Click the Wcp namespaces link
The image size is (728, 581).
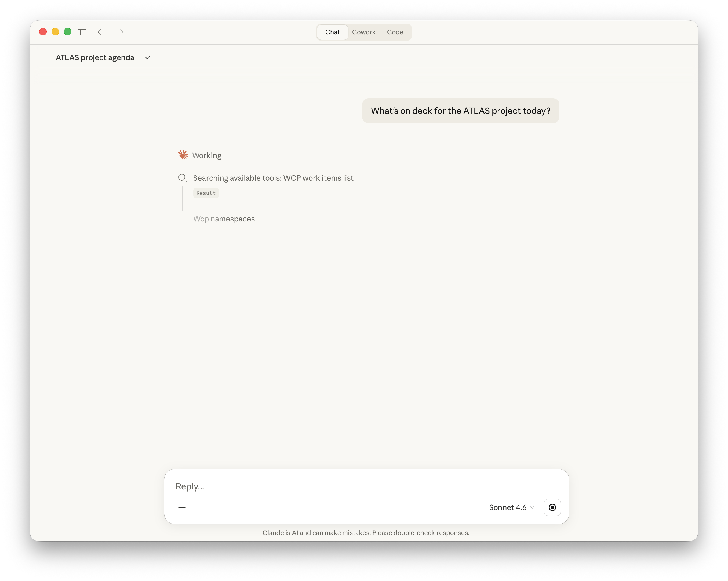224,219
